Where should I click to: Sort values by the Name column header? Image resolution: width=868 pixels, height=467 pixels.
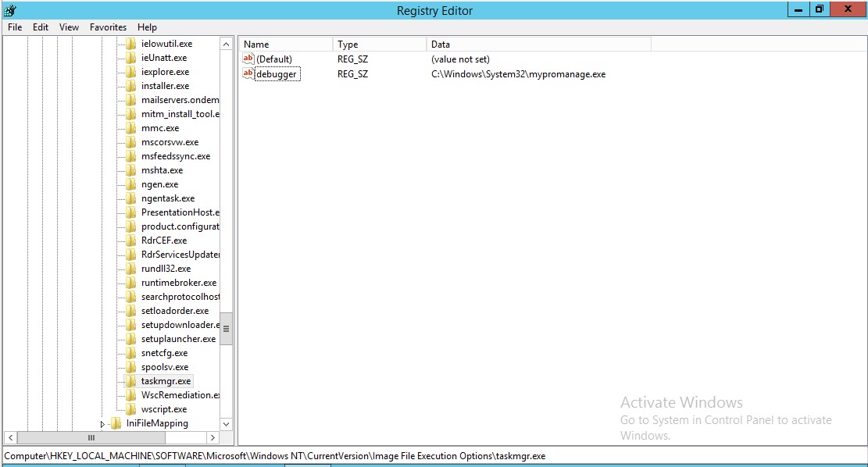pos(285,45)
